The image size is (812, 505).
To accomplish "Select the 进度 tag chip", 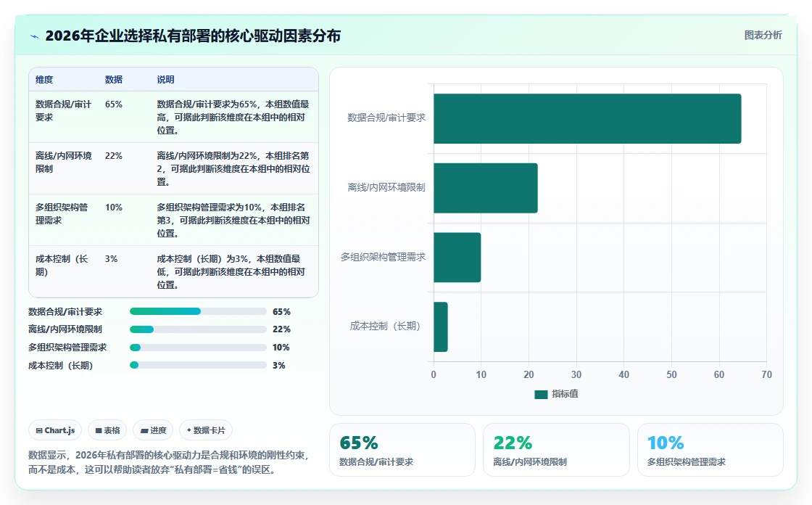I will point(153,430).
